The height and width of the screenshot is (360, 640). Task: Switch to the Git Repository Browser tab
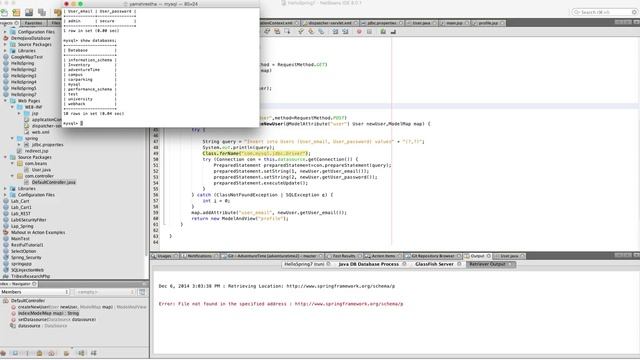click(433, 256)
